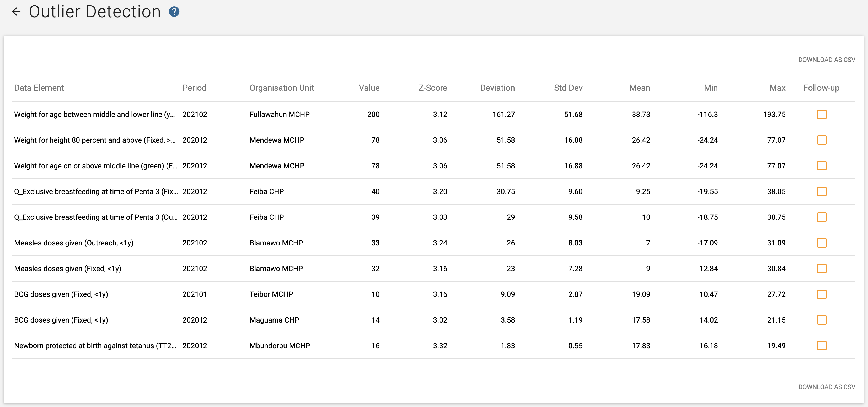Viewport: 868px width, 407px height.
Task: Toggle follow-up for Feiba CHP value 39
Action: (822, 217)
